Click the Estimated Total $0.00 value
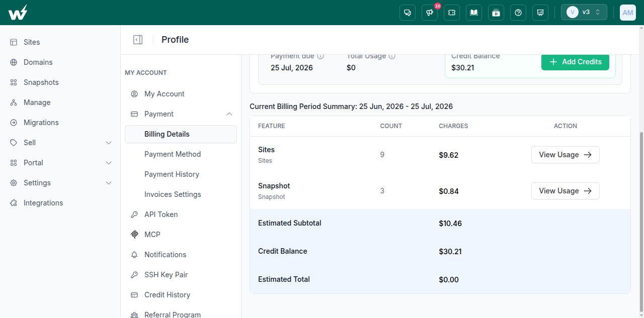This screenshot has width=644, height=318. coord(449,280)
